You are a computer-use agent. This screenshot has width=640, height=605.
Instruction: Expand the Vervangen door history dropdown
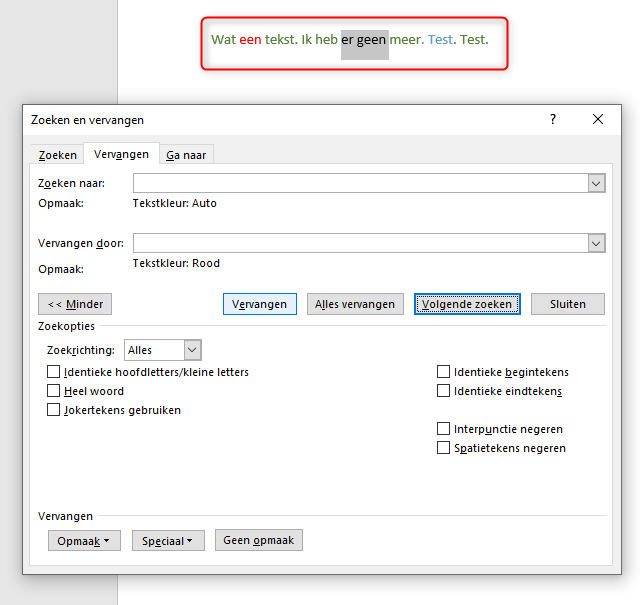click(596, 243)
